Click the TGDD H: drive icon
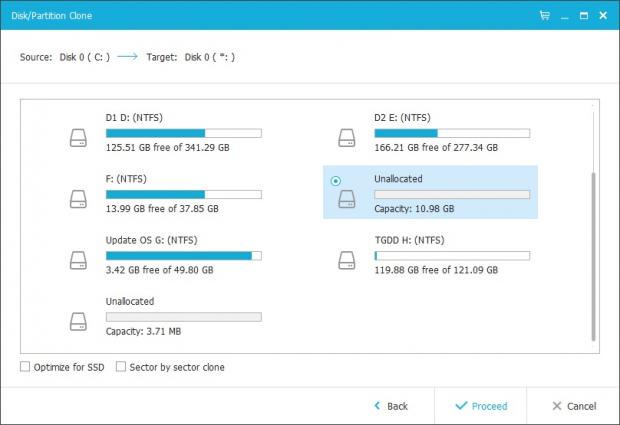620x425 pixels. pos(347,260)
